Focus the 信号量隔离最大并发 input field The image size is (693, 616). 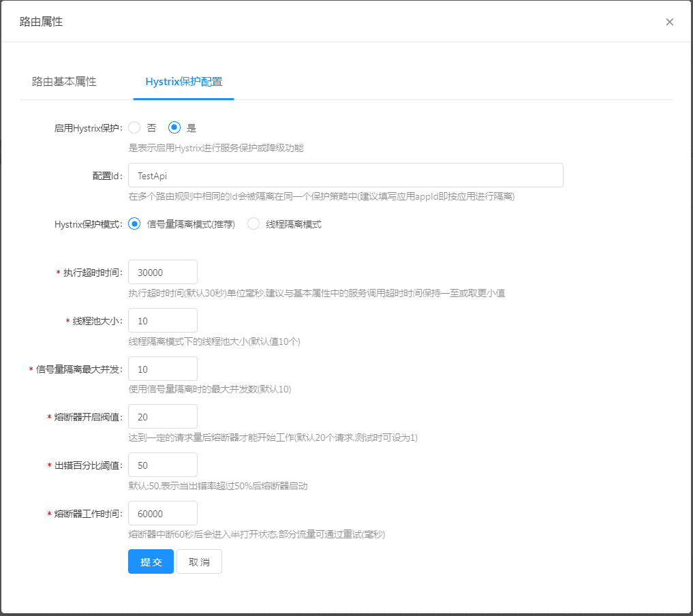click(163, 369)
